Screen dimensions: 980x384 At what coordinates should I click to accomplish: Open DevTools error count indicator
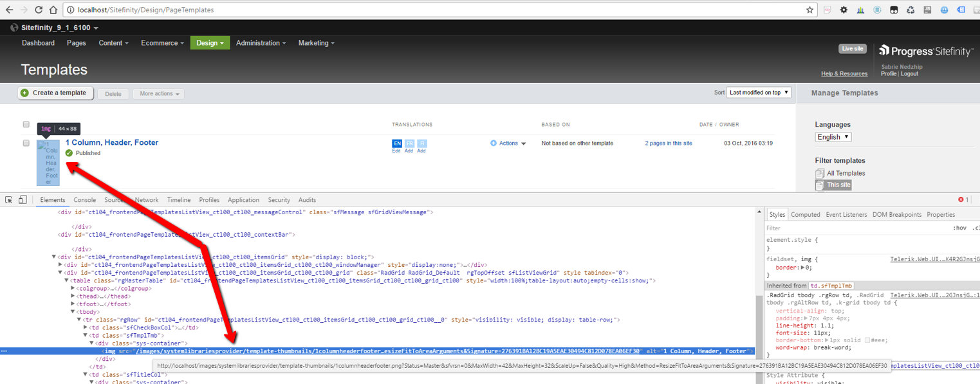pyautogui.click(x=963, y=200)
